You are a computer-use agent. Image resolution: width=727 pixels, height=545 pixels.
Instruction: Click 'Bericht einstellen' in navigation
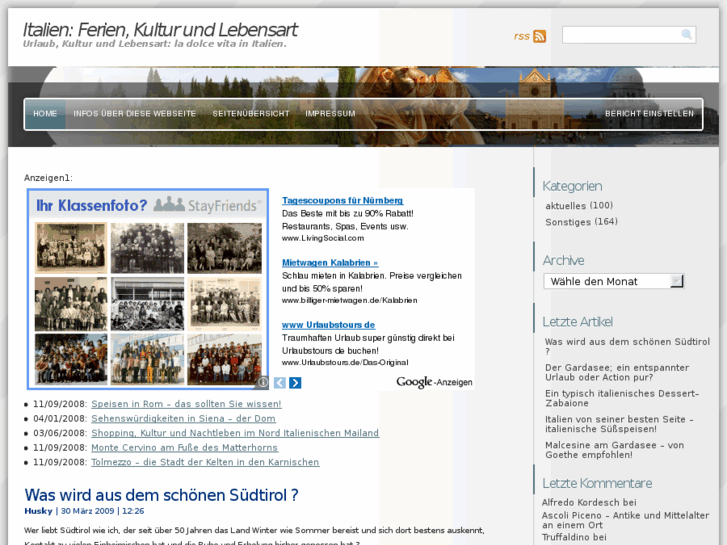(650, 114)
